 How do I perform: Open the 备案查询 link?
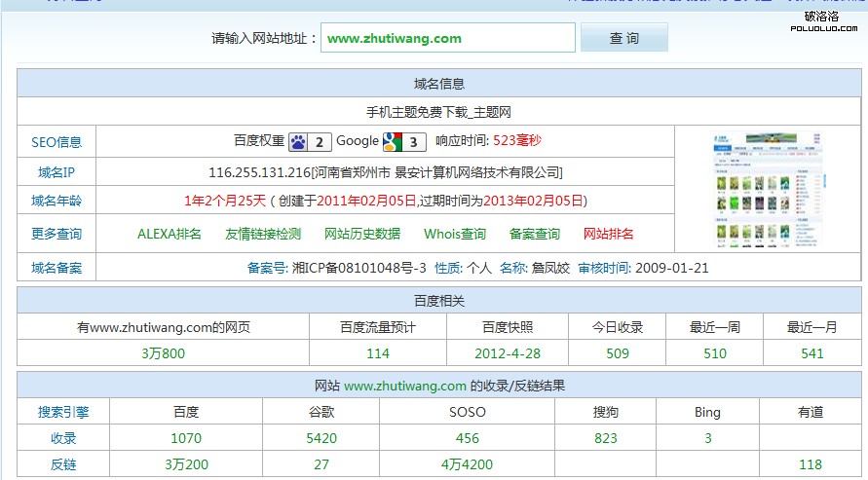[x=535, y=234]
